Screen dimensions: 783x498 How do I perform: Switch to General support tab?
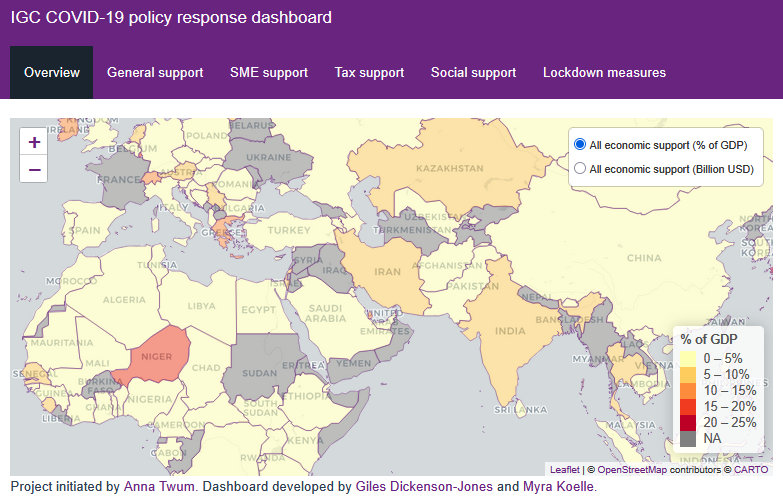155,72
